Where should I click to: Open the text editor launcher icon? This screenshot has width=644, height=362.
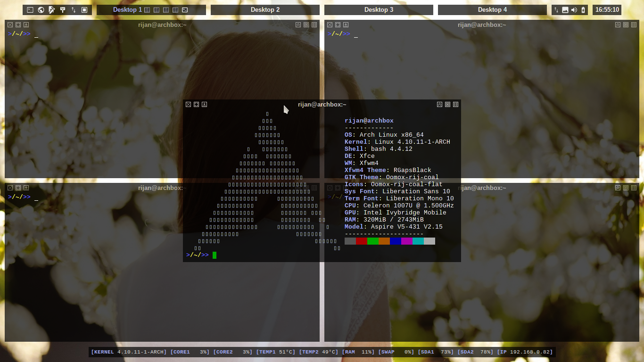click(52, 10)
